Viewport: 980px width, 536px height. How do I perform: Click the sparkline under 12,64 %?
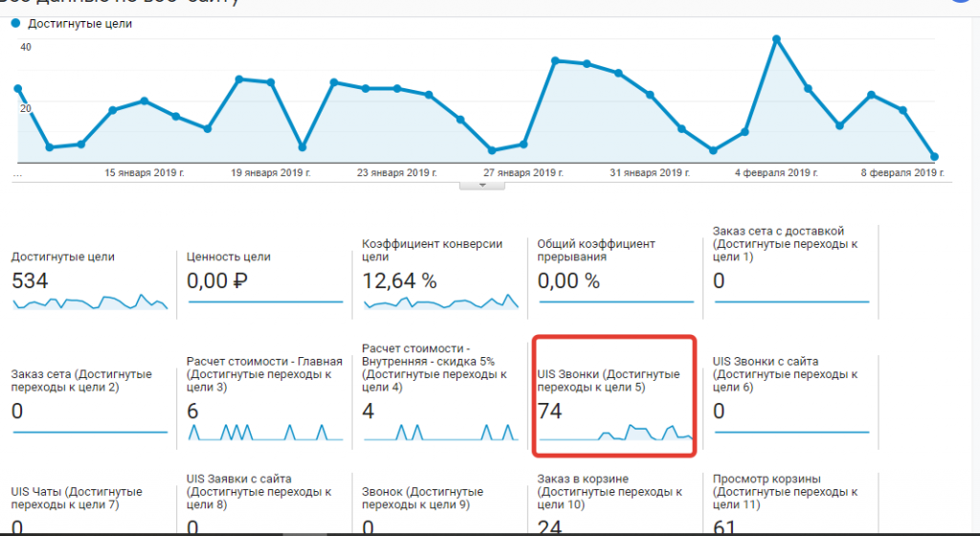click(x=440, y=302)
